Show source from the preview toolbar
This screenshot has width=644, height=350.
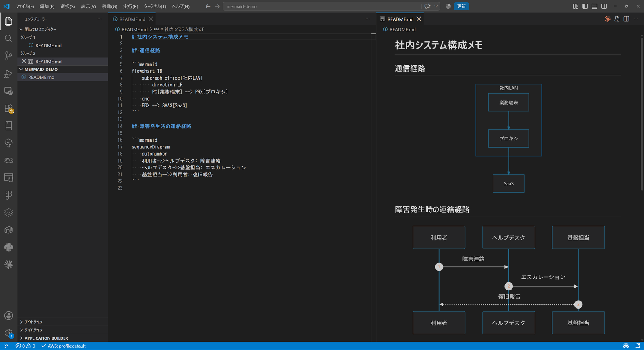pos(617,19)
